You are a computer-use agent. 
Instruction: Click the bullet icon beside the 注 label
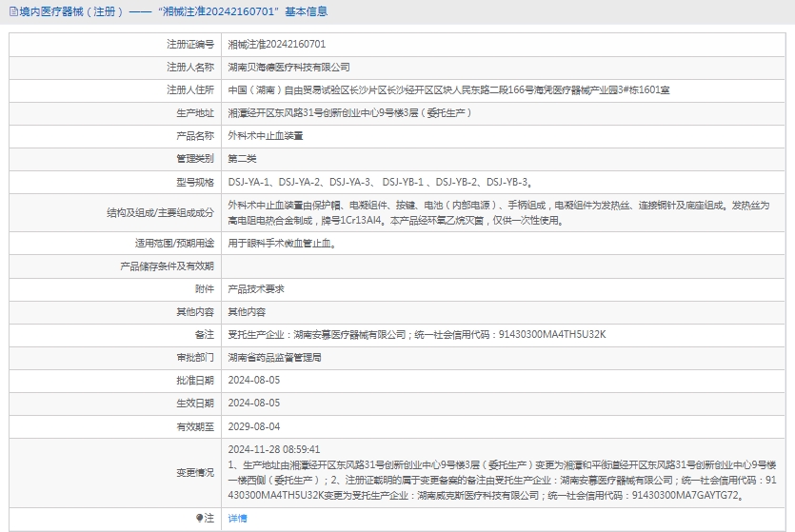pos(200,519)
